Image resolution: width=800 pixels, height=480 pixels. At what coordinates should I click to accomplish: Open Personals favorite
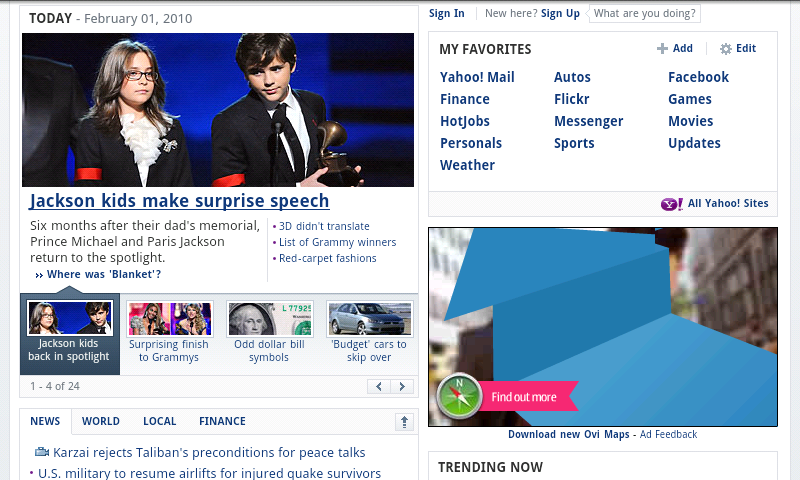click(x=471, y=143)
